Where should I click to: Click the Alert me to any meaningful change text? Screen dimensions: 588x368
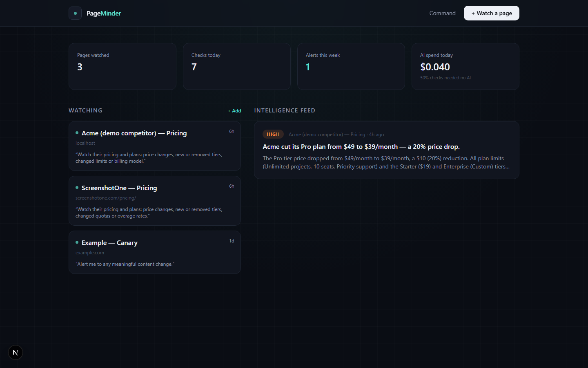pyautogui.click(x=125, y=264)
